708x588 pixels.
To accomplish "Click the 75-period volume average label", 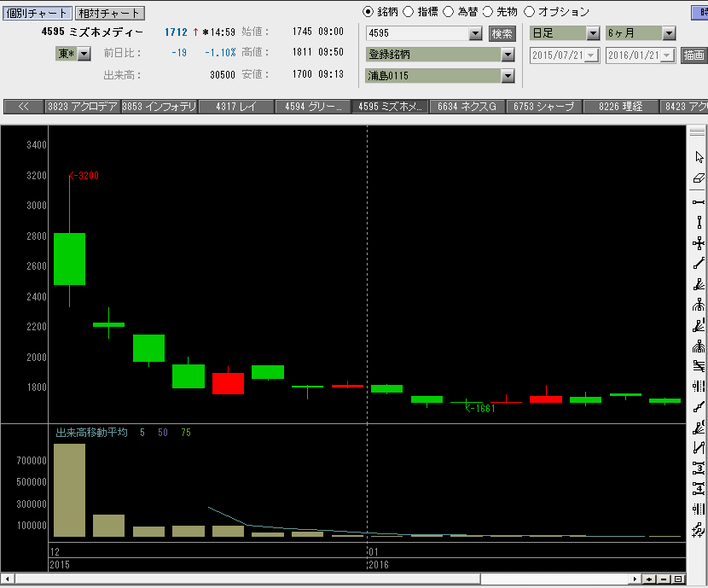I will point(186,433).
